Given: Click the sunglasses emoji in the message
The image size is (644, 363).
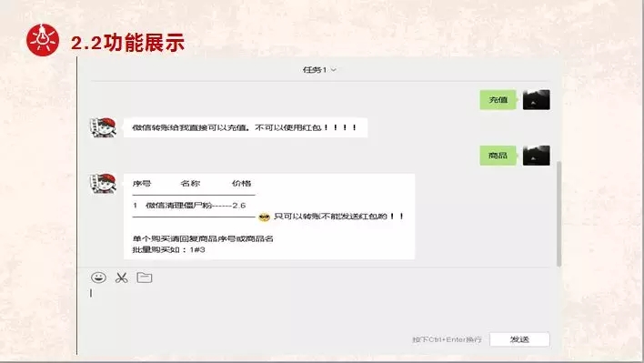Looking at the screenshot, I should (x=264, y=217).
